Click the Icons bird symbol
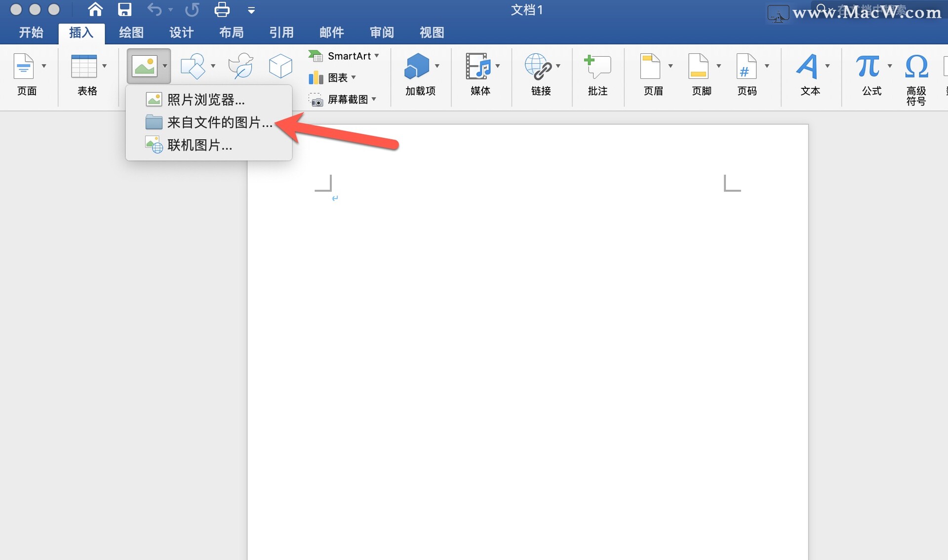This screenshot has height=560, width=948. click(241, 66)
